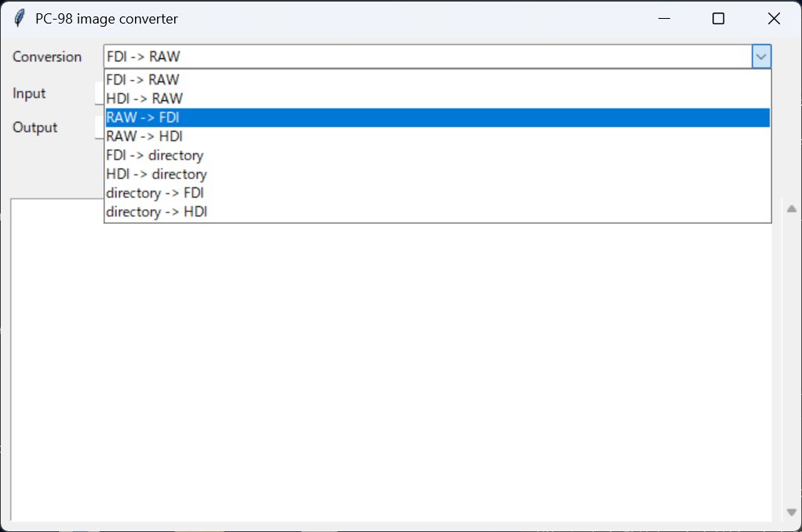Choose directory -> HDI conversion
The height and width of the screenshot is (532, 802).
click(437, 213)
